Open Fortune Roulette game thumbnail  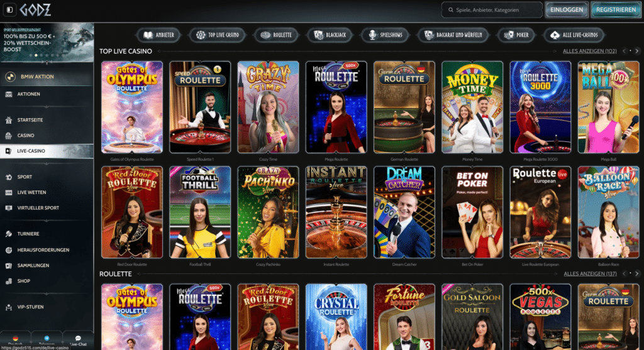pyautogui.click(x=404, y=317)
